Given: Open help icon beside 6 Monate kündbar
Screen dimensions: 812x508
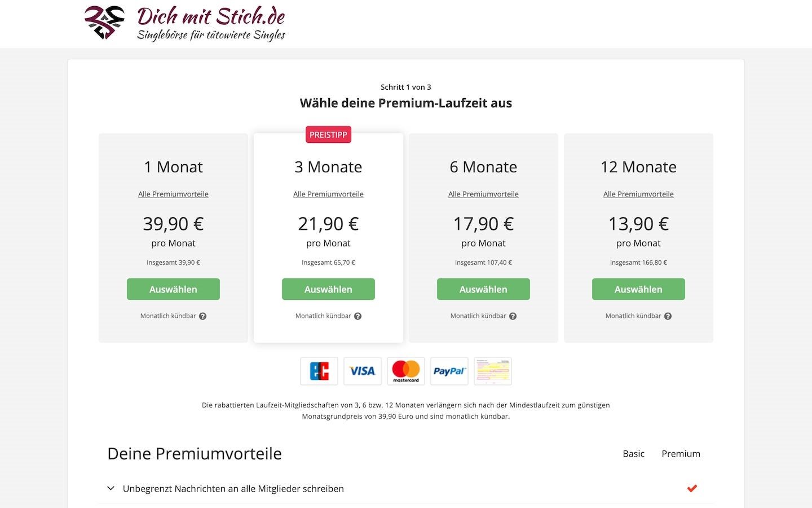Looking at the screenshot, I should (x=513, y=316).
